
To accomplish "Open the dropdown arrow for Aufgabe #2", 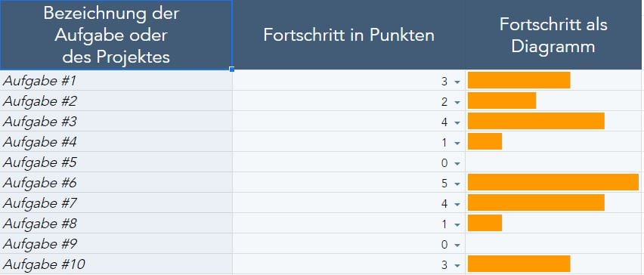I will pos(457,103).
